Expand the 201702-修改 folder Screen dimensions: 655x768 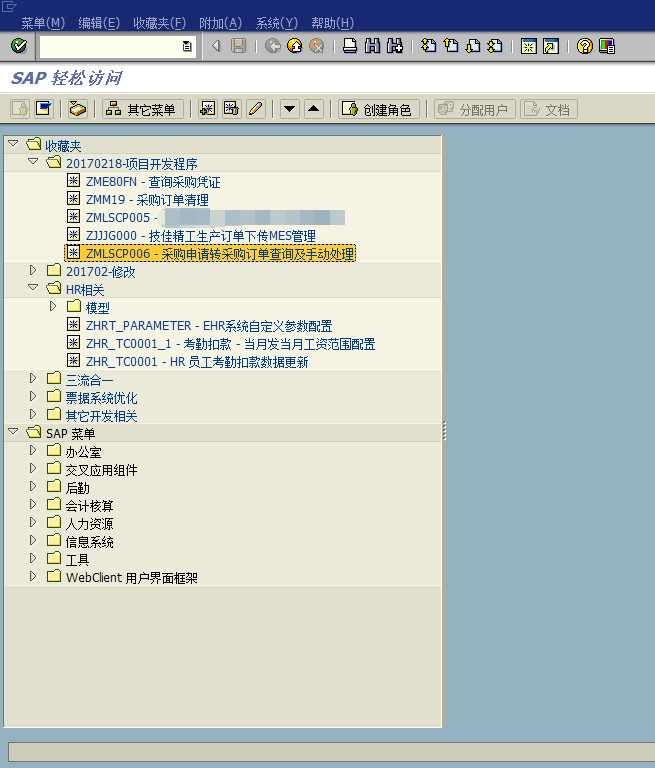coord(33,270)
